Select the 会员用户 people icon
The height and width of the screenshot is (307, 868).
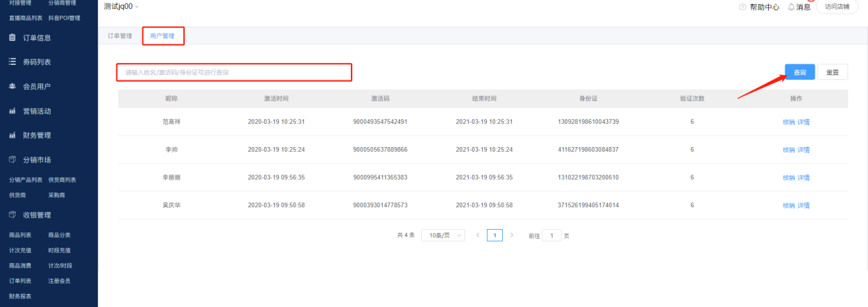pyautogui.click(x=12, y=87)
